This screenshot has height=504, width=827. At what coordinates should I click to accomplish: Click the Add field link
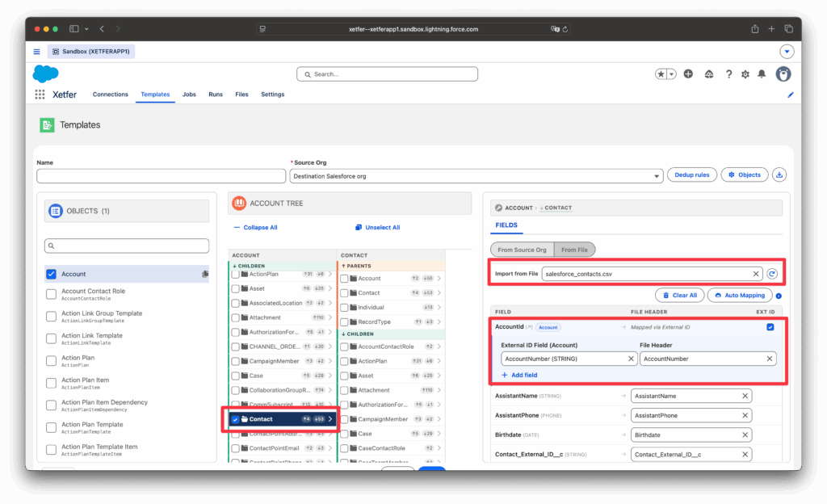tap(519, 376)
